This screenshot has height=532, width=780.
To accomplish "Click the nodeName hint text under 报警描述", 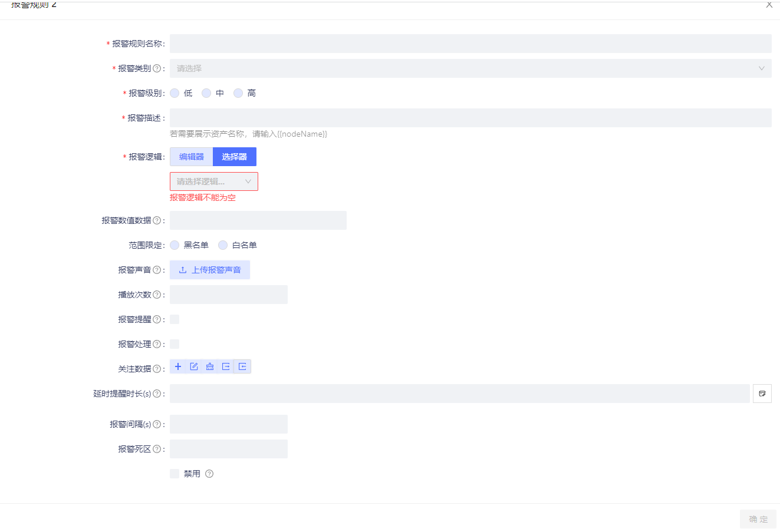I will [x=248, y=134].
